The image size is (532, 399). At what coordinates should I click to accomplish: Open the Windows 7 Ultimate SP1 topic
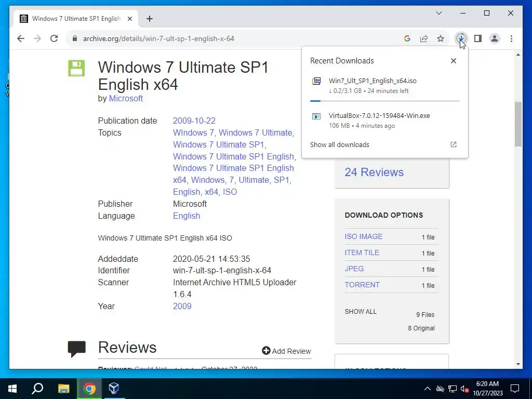tap(219, 144)
